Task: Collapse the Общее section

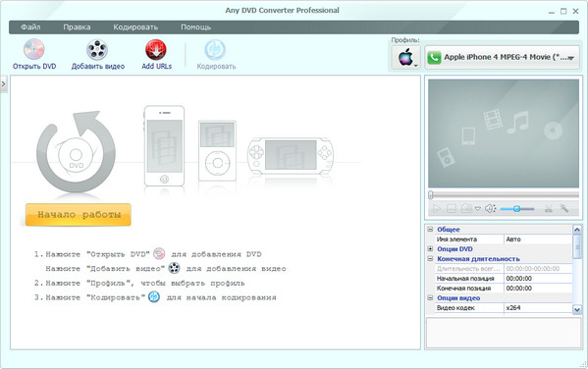Action: [430, 229]
